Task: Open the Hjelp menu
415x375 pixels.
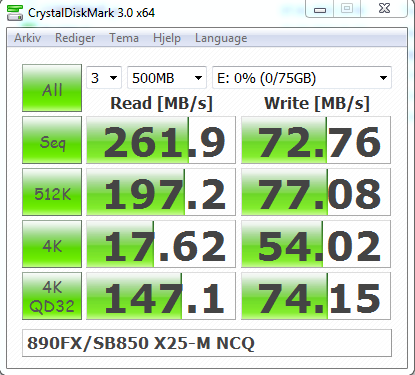Action: click(167, 38)
